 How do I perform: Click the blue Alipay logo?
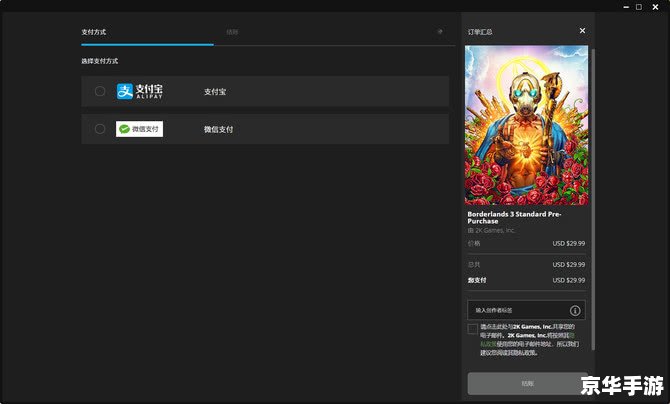coord(140,91)
